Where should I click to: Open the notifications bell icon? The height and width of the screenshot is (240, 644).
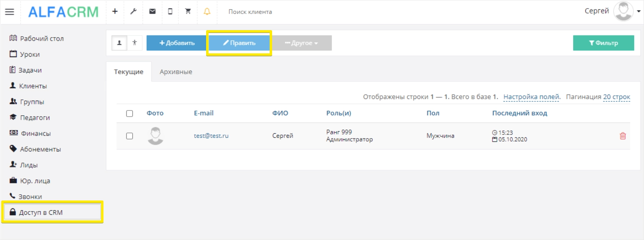pos(207,11)
